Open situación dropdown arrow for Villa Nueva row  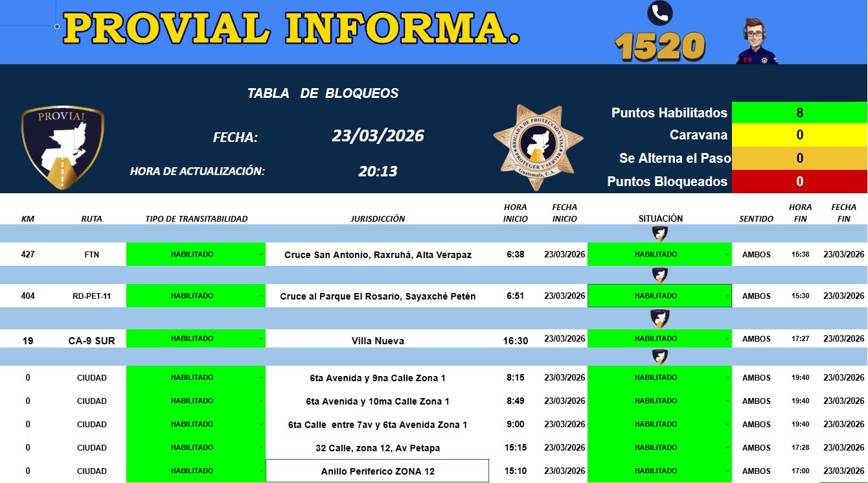tap(728, 339)
